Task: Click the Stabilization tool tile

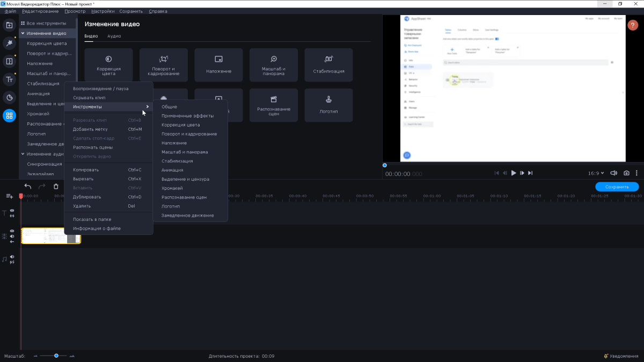Action: pos(328,65)
